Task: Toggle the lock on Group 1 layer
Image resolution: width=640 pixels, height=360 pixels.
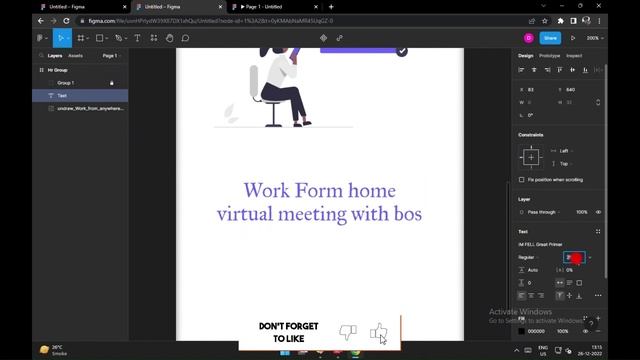Action: 111,83
